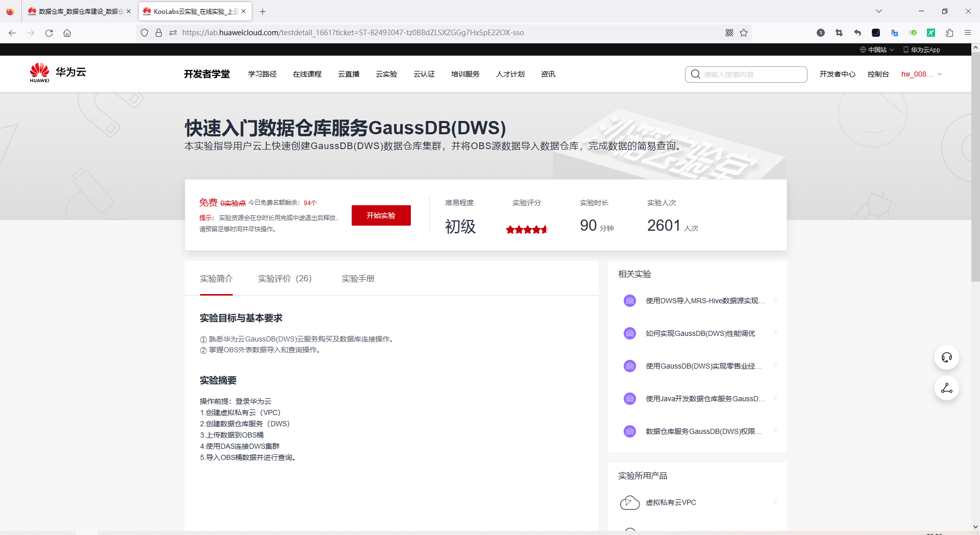Image resolution: width=980 pixels, height=535 pixels.
Task: Click the five-star experiment rating
Action: [x=527, y=229]
